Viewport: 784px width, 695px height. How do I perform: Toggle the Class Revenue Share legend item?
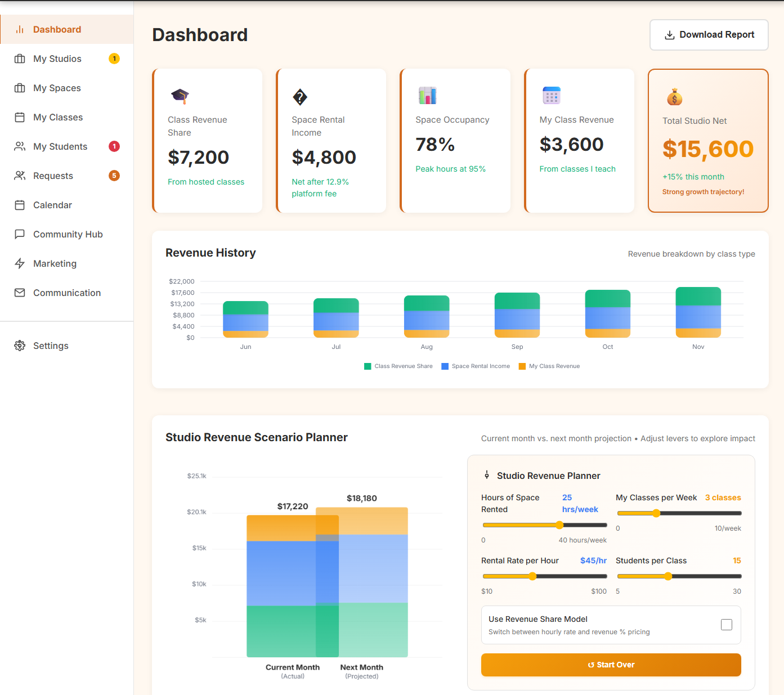[398, 366]
